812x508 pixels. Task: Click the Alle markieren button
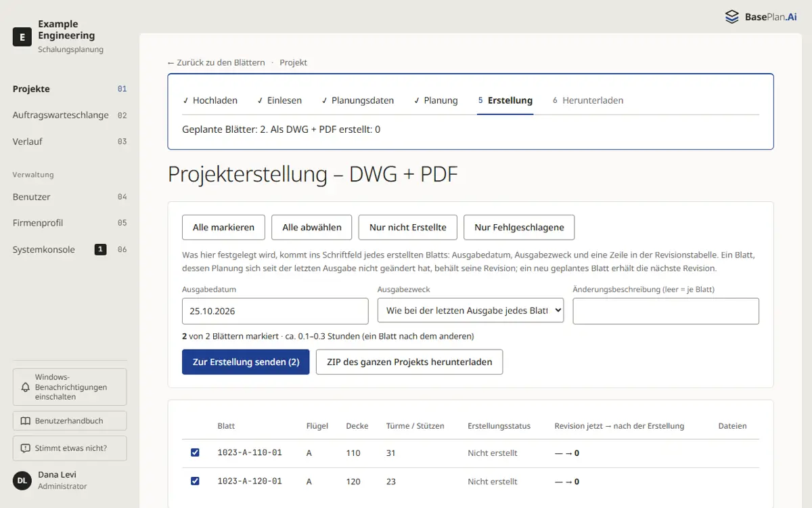pyautogui.click(x=223, y=228)
